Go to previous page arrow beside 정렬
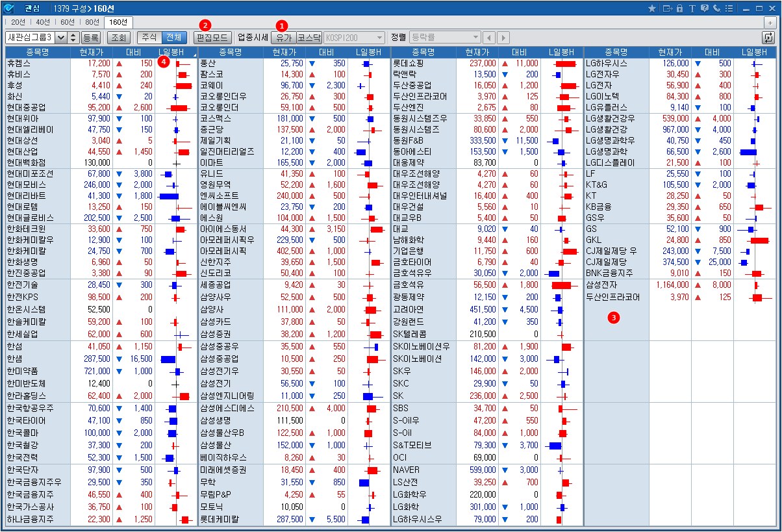The height and width of the screenshot is (532, 782). pyautogui.click(x=490, y=38)
